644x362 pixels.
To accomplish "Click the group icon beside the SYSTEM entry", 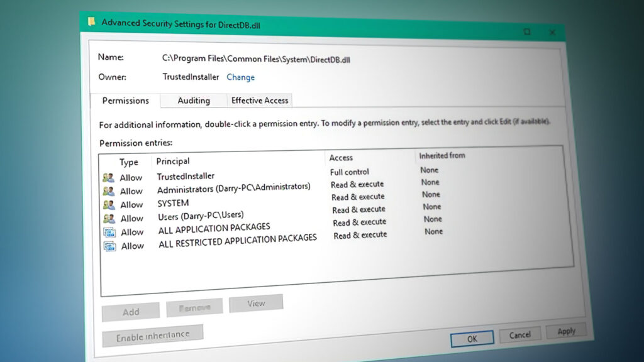I will (108, 204).
